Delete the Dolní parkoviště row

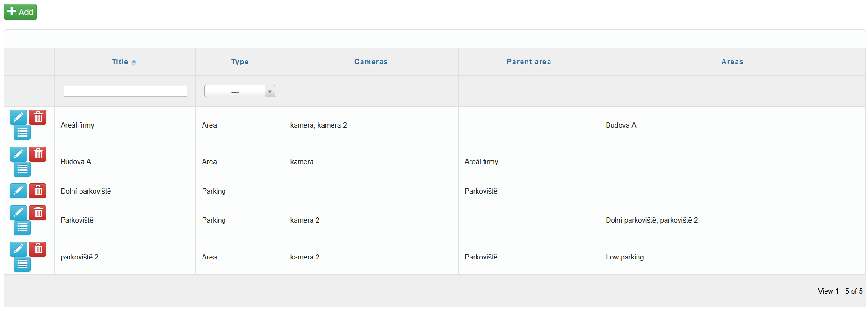(x=38, y=191)
